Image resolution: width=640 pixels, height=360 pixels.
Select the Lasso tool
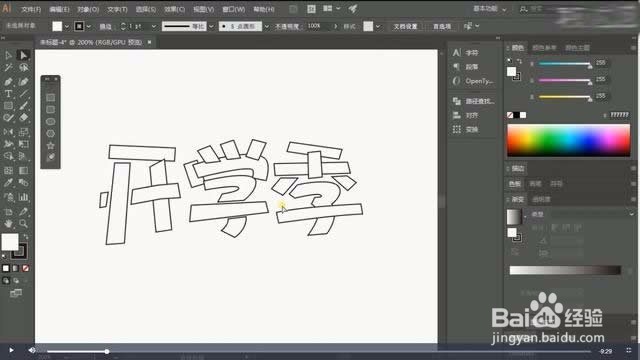24,68
